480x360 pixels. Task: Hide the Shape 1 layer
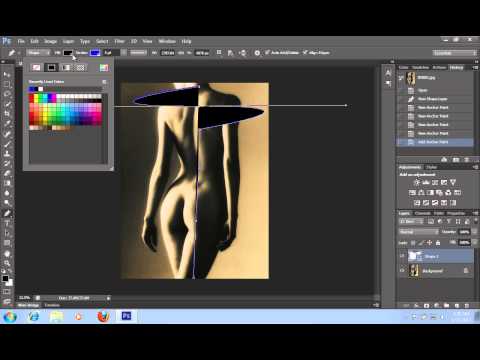point(402,256)
